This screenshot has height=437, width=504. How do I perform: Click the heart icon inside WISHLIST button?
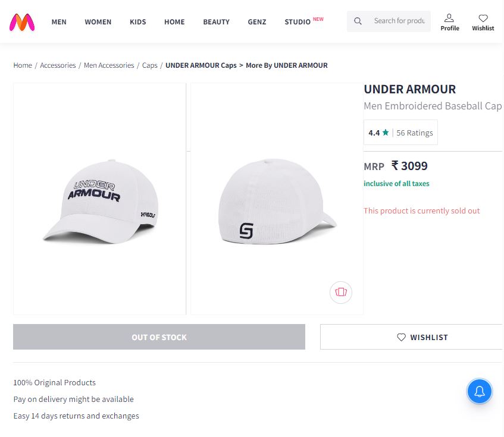click(401, 337)
